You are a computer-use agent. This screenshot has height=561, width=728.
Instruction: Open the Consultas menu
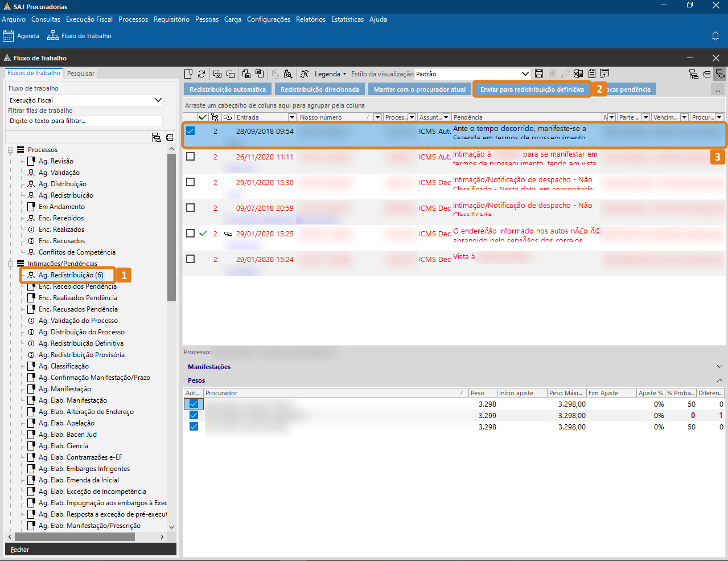tap(46, 19)
